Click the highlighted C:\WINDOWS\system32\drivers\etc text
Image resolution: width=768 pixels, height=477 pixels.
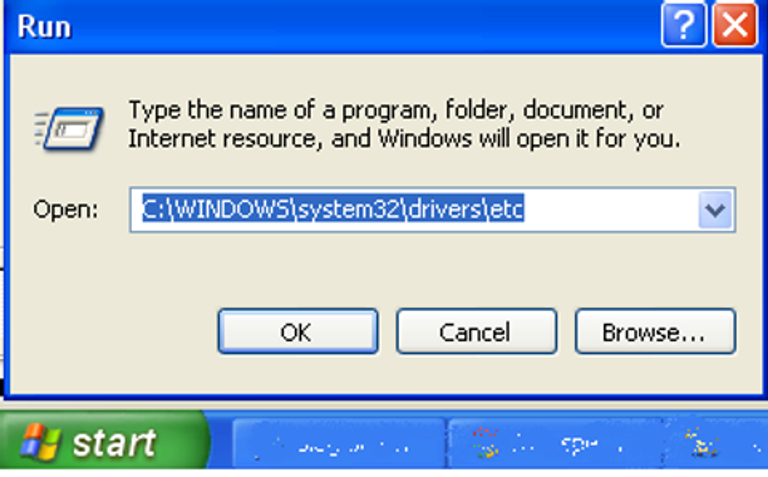tap(334, 209)
